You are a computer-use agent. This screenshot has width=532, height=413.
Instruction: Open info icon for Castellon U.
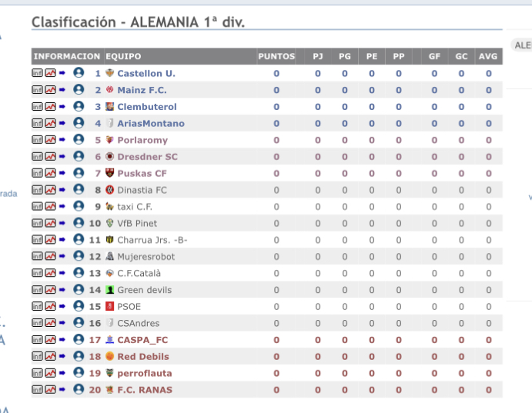point(37,73)
